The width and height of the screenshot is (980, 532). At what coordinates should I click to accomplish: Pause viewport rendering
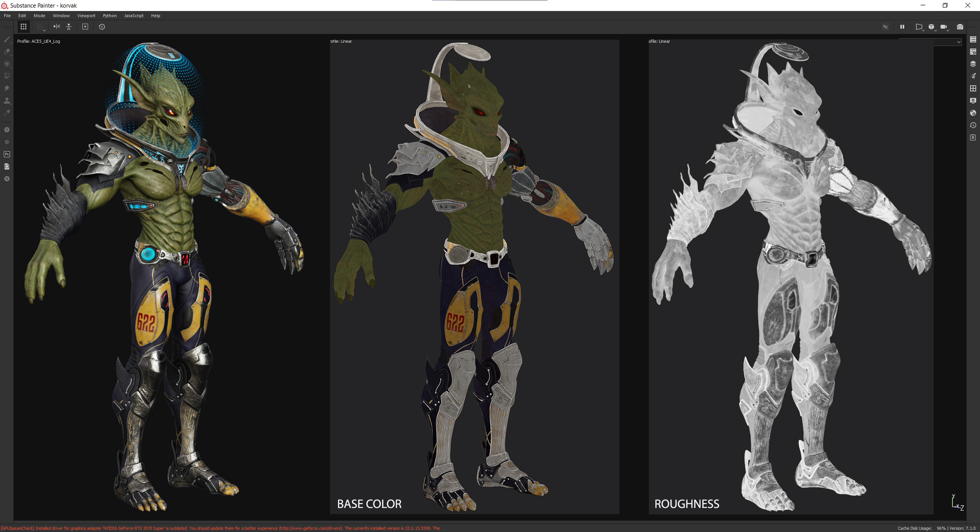click(902, 27)
